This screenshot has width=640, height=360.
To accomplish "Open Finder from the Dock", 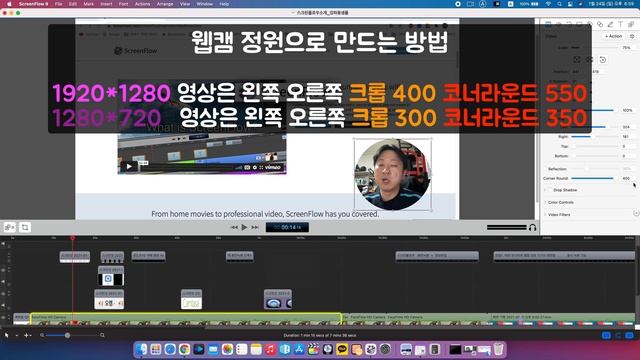I will click(x=141, y=349).
